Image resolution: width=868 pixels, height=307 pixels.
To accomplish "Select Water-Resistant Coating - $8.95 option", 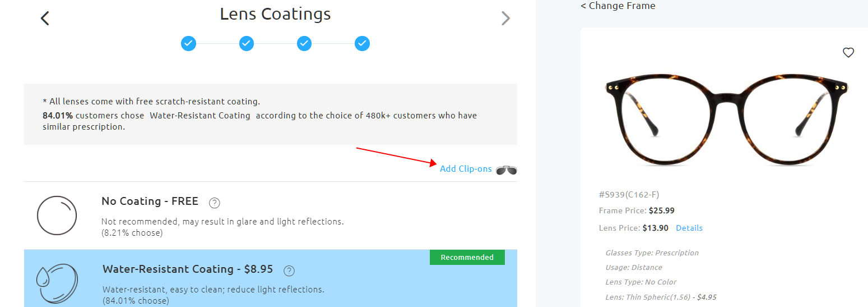I will pyautogui.click(x=188, y=269).
